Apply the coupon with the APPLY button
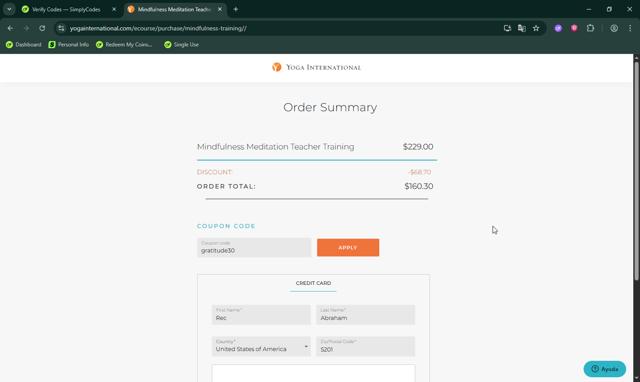Image resolution: width=640 pixels, height=382 pixels. (x=348, y=248)
